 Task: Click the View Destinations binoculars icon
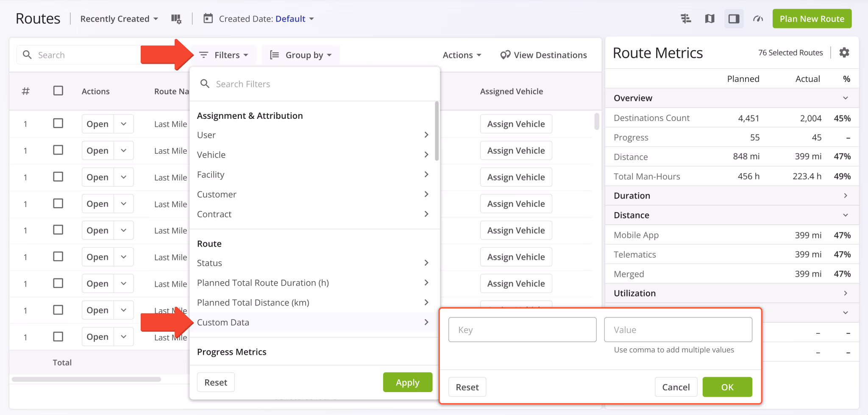[504, 55]
